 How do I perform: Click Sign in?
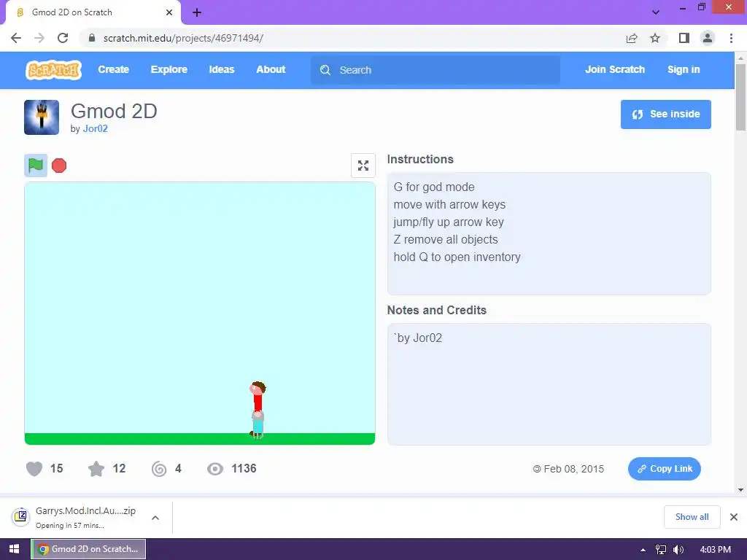tap(684, 69)
